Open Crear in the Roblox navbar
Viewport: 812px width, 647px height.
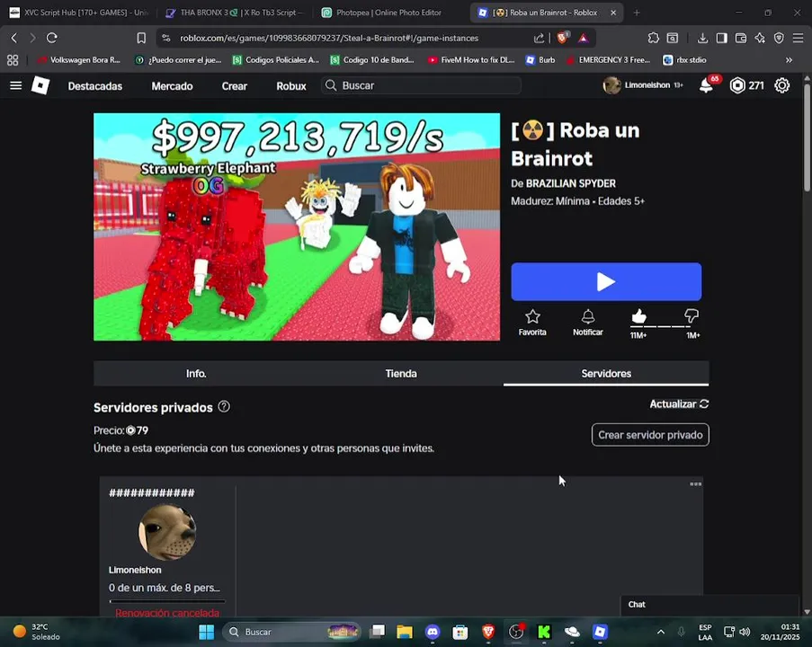(234, 86)
